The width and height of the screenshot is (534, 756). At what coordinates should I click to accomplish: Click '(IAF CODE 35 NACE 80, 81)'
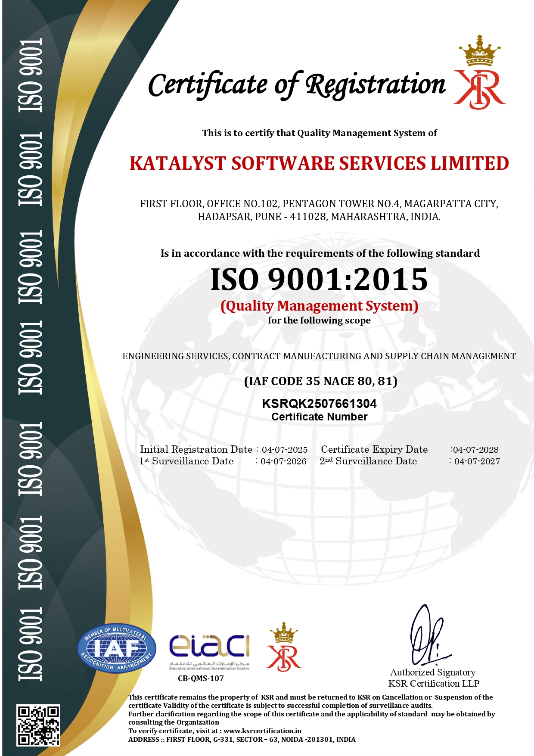click(x=320, y=381)
